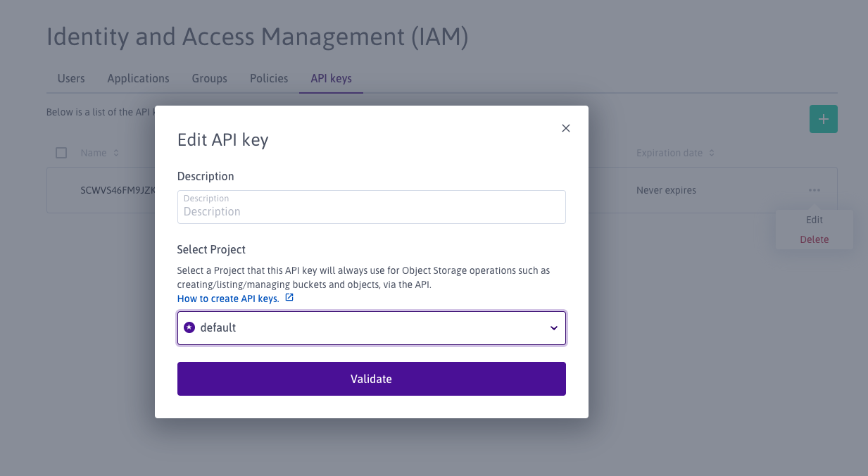This screenshot has height=476, width=868.
Task: Click the external link icon beside the help link
Action: (x=289, y=298)
